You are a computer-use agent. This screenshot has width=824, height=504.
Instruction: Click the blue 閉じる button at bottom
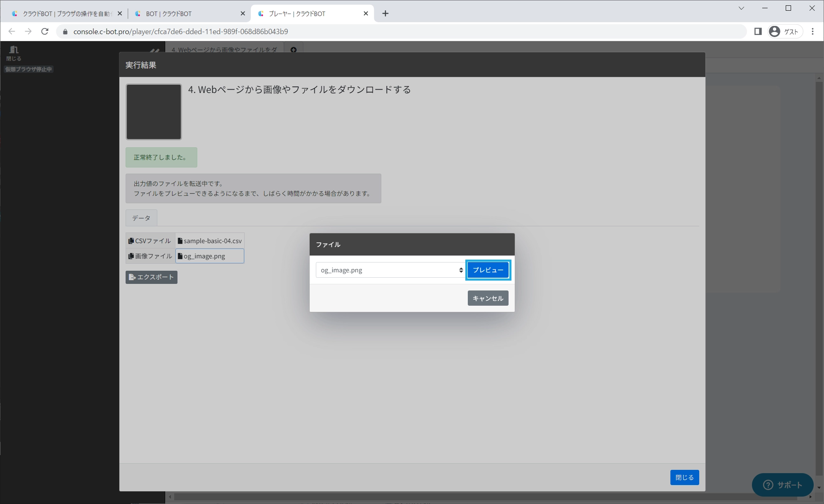[684, 477]
